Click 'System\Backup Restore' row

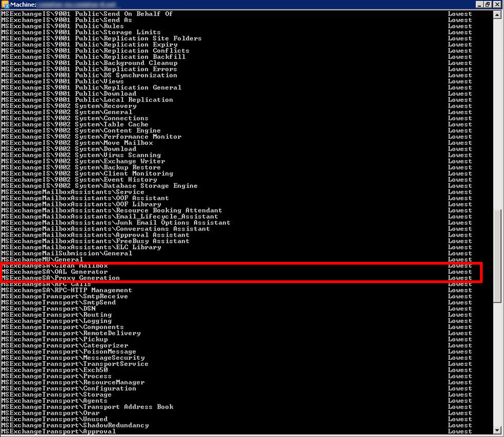(236, 167)
